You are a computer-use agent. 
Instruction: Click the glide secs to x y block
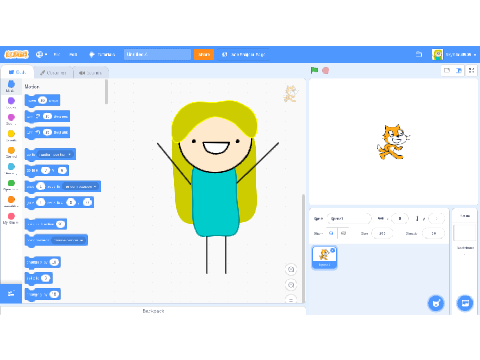pos(59,203)
